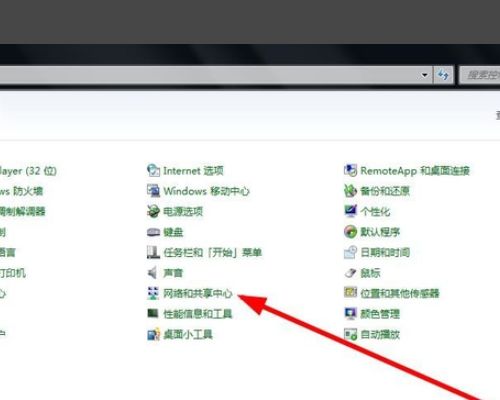Click the address bar refresh button
The width and height of the screenshot is (500, 400).
click(x=443, y=75)
